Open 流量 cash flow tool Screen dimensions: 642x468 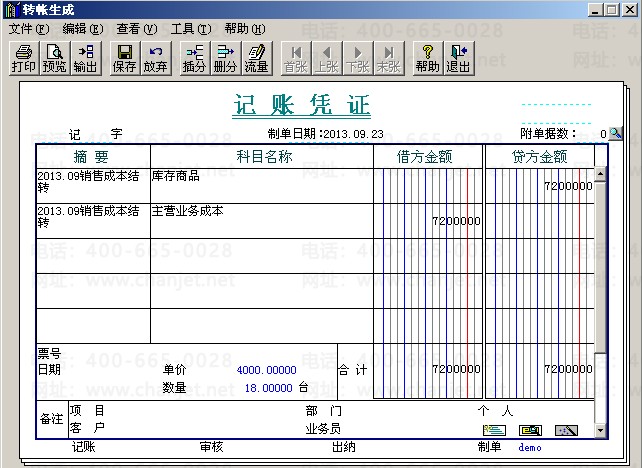point(257,59)
